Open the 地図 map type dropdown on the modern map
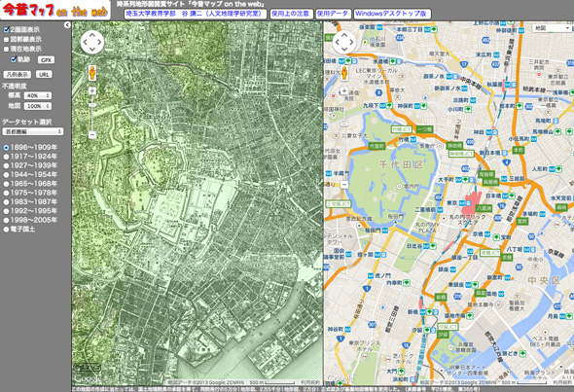574x392 pixels. click(x=552, y=28)
